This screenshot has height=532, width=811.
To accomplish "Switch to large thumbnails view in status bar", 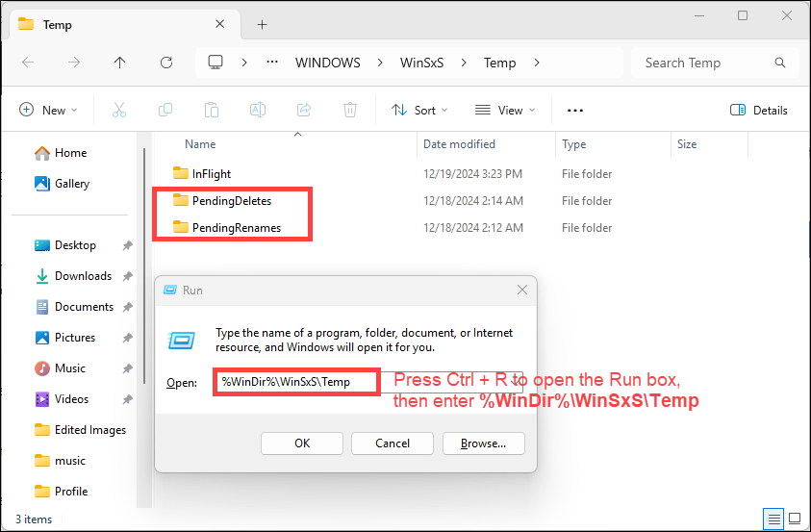I will click(794, 519).
